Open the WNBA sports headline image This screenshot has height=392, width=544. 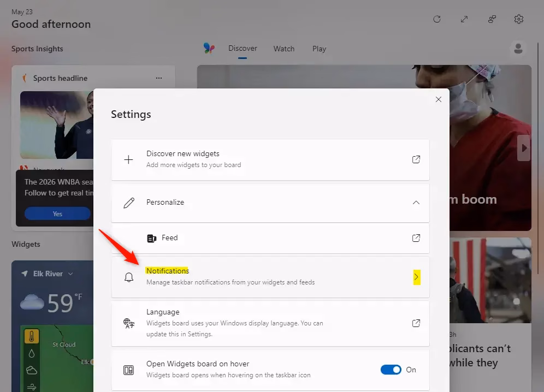57,125
